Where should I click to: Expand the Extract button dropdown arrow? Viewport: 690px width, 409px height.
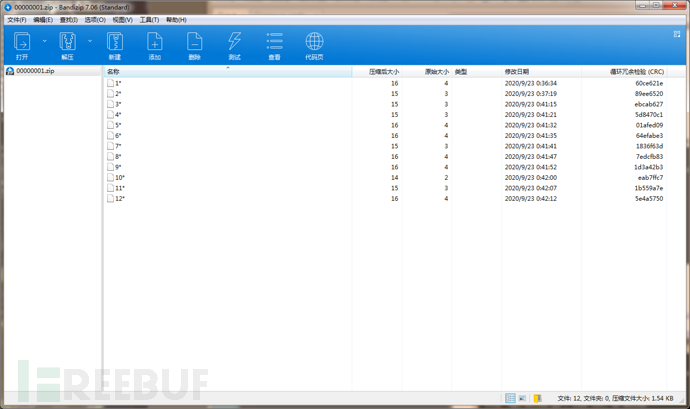click(x=90, y=41)
